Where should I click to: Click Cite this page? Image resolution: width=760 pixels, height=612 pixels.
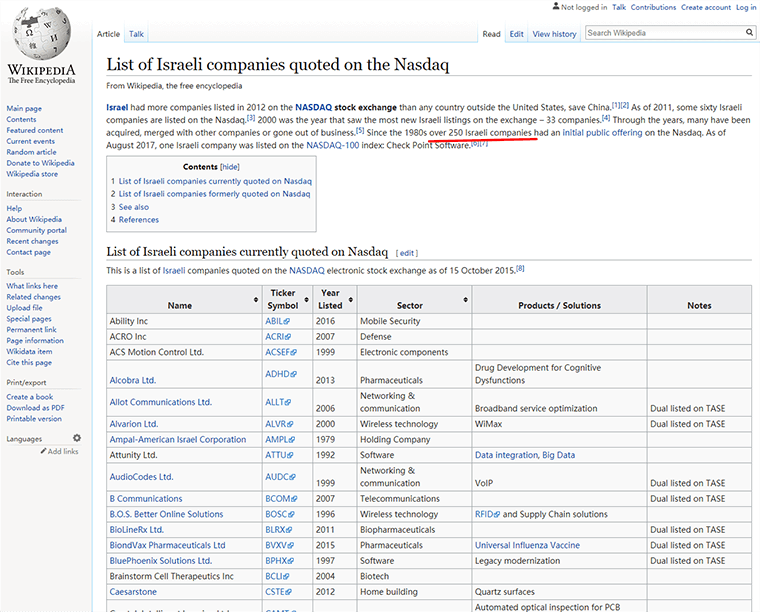[29, 362]
